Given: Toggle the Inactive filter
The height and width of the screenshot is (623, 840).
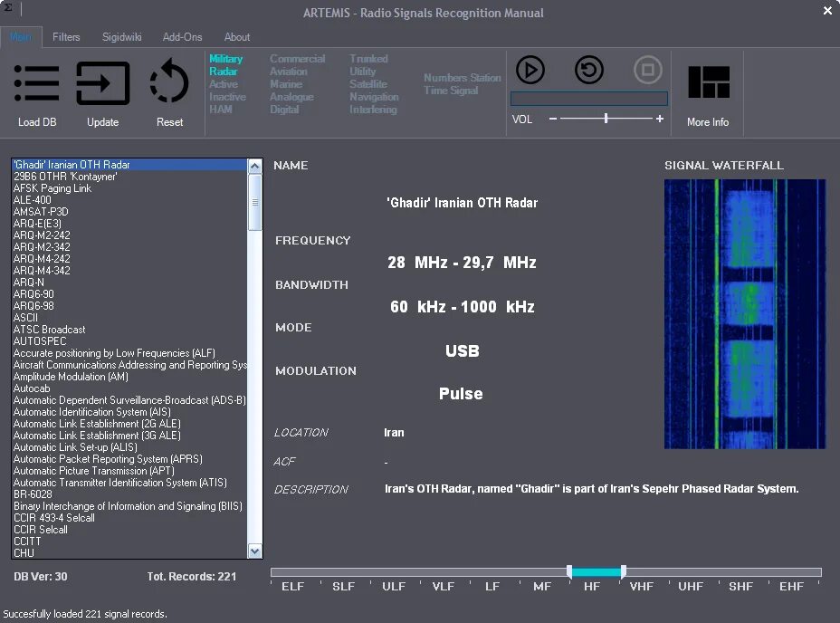Looking at the screenshot, I should tap(228, 97).
